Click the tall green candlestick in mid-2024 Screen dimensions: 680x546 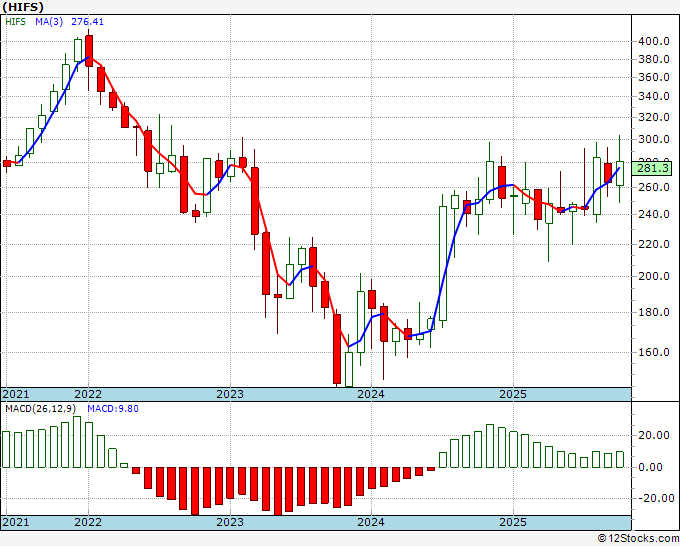coord(443,264)
